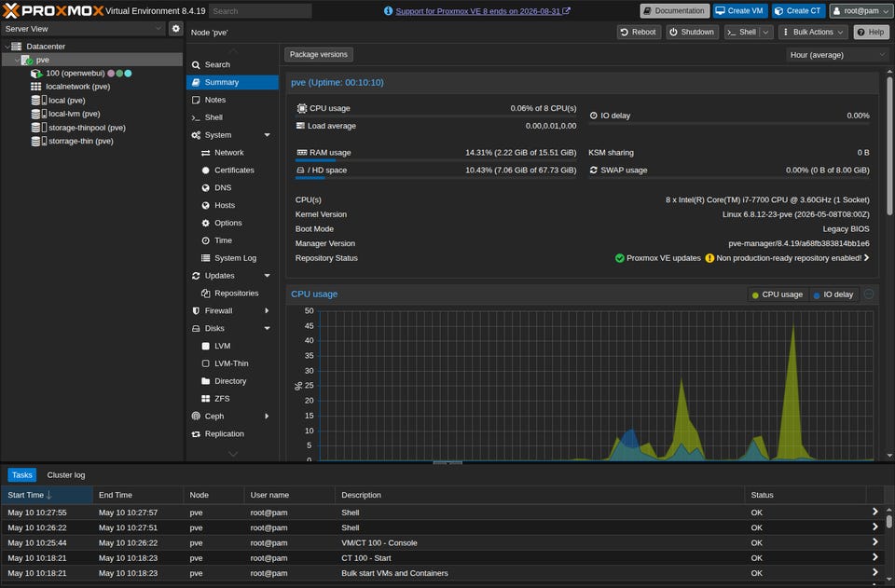Open localnetwork (pve) entry

click(77, 87)
